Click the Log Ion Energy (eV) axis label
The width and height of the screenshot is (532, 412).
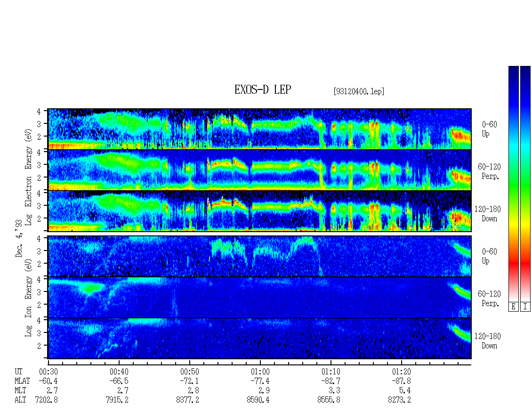click(x=29, y=298)
